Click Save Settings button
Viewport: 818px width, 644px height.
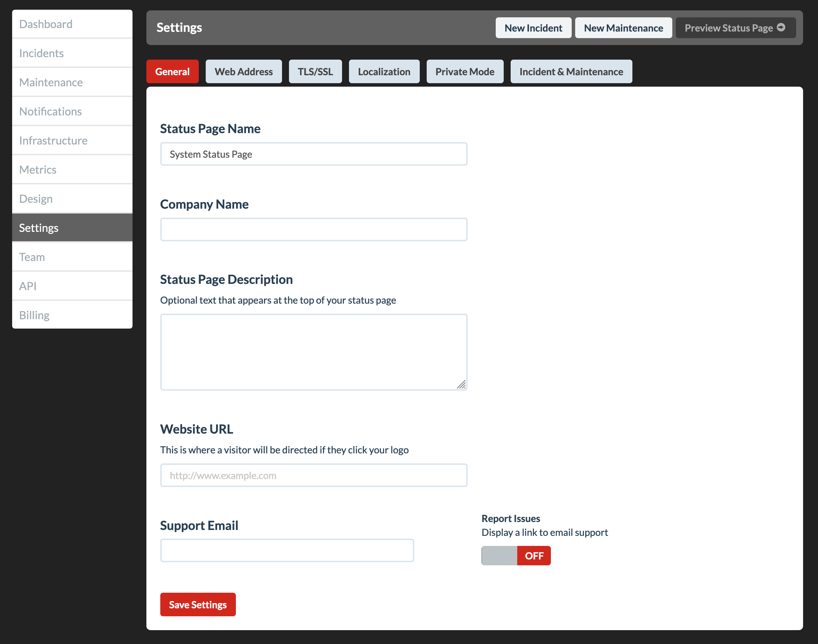coord(198,604)
